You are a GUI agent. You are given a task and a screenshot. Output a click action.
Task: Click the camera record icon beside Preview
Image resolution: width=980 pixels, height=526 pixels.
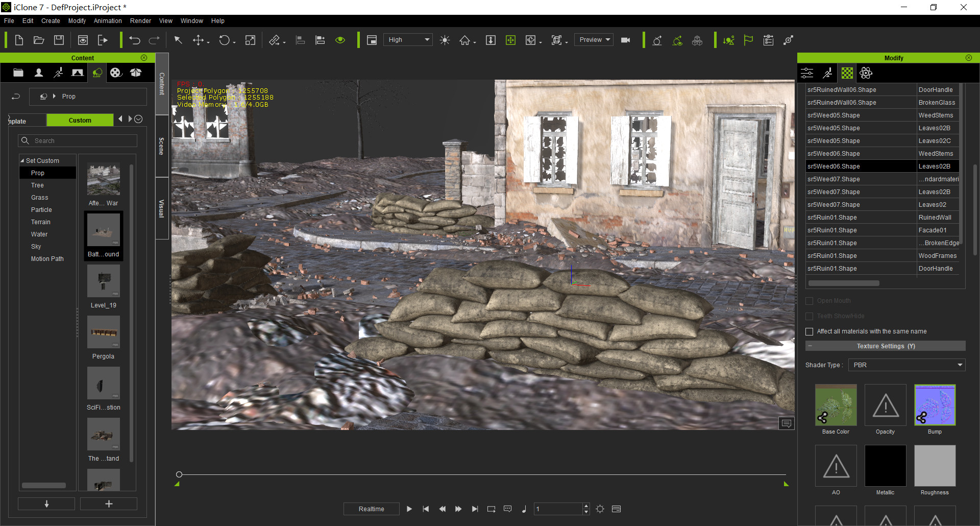pos(625,40)
